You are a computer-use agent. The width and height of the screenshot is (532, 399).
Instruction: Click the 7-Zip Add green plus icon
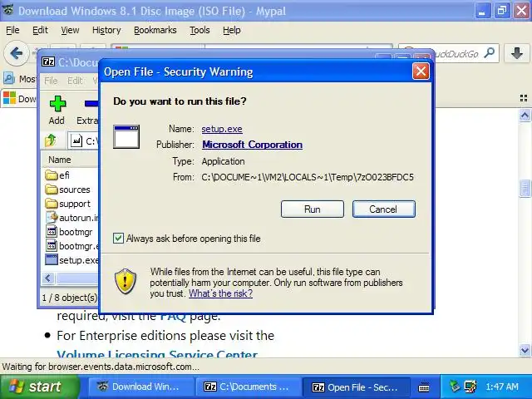[x=57, y=103]
